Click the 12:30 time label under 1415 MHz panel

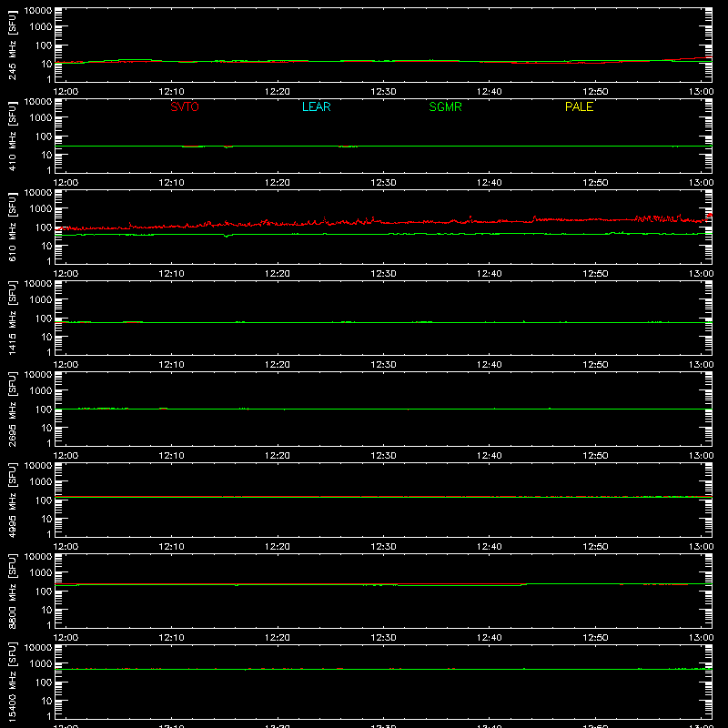pyautogui.click(x=383, y=365)
